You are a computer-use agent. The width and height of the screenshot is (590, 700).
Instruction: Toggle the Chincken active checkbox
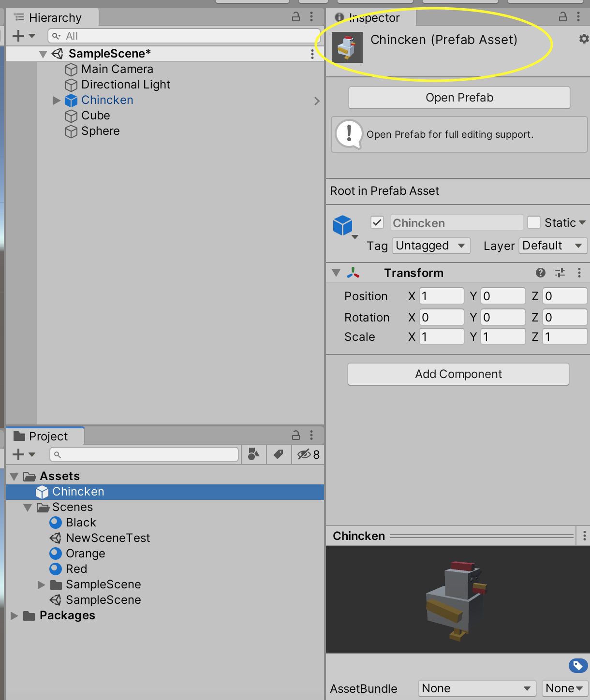pos(377,222)
